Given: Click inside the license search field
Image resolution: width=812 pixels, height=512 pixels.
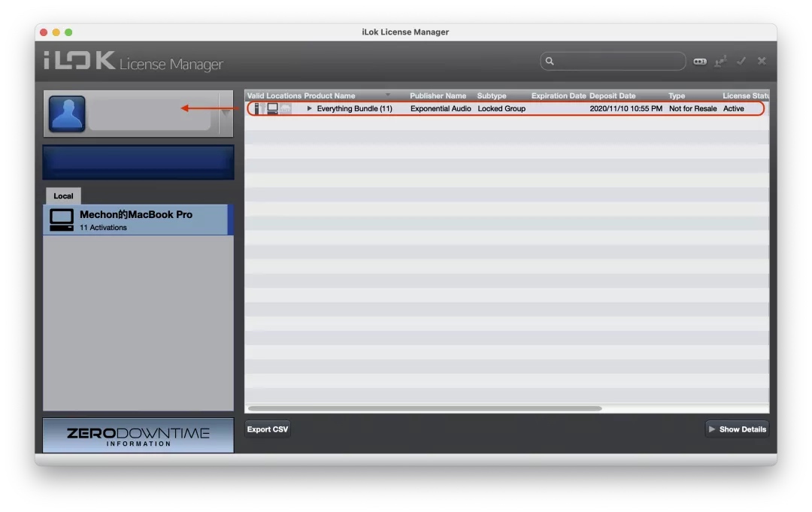Looking at the screenshot, I should coord(613,61).
